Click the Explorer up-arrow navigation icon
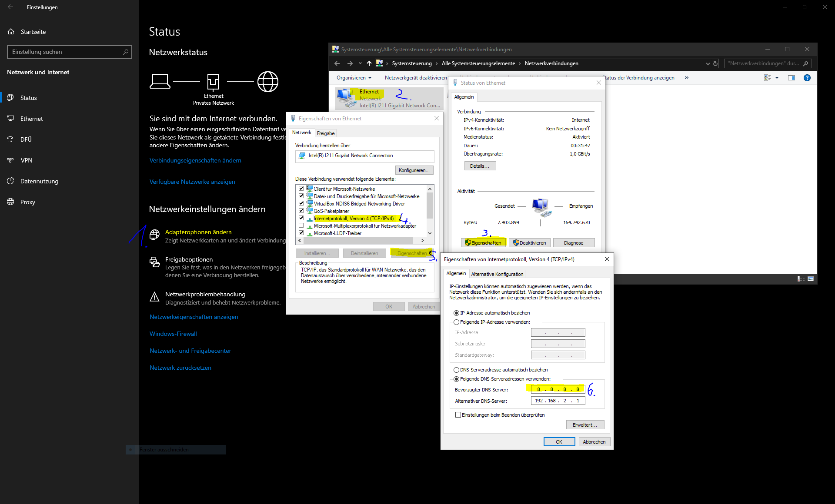The image size is (835, 504). [369, 63]
